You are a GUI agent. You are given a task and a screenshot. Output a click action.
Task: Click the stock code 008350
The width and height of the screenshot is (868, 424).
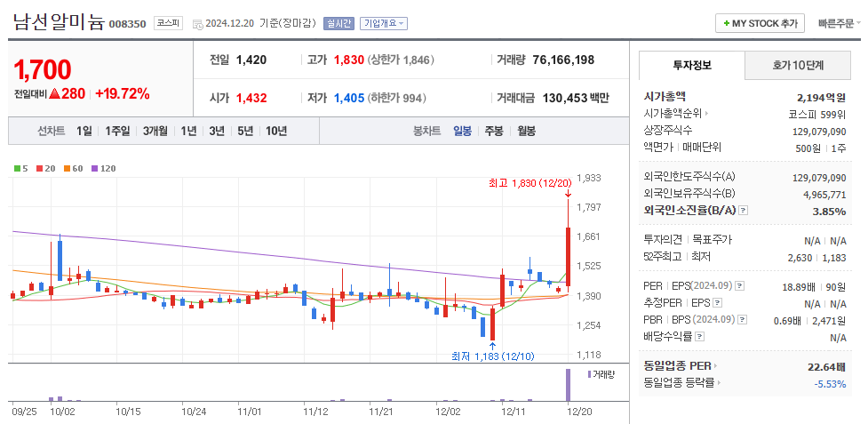point(127,24)
